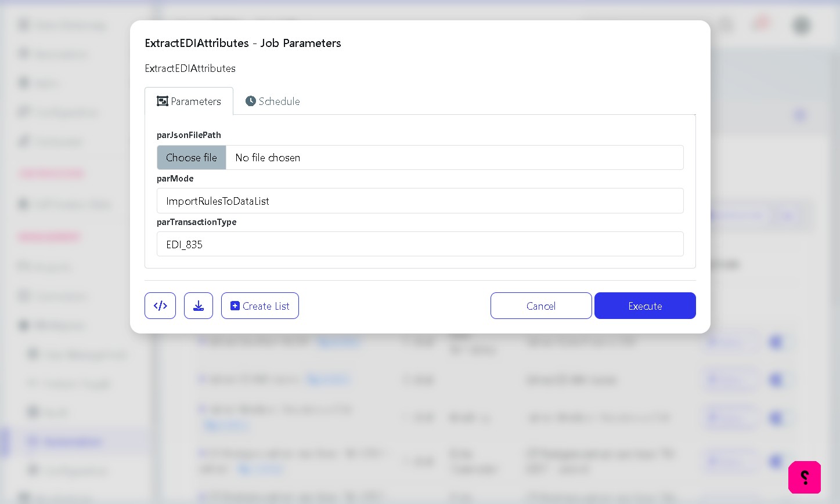Open the Parameters tab
Image resolution: width=840 pixels, height=504 pixels.
[x=189, y=101]
